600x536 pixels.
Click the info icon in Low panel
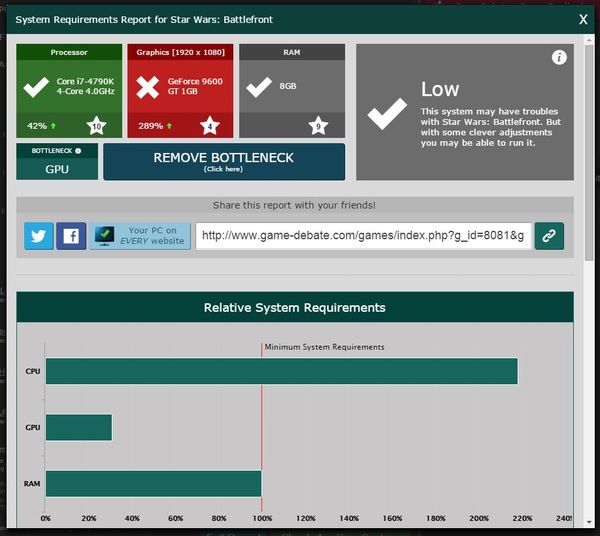[559, 57]
